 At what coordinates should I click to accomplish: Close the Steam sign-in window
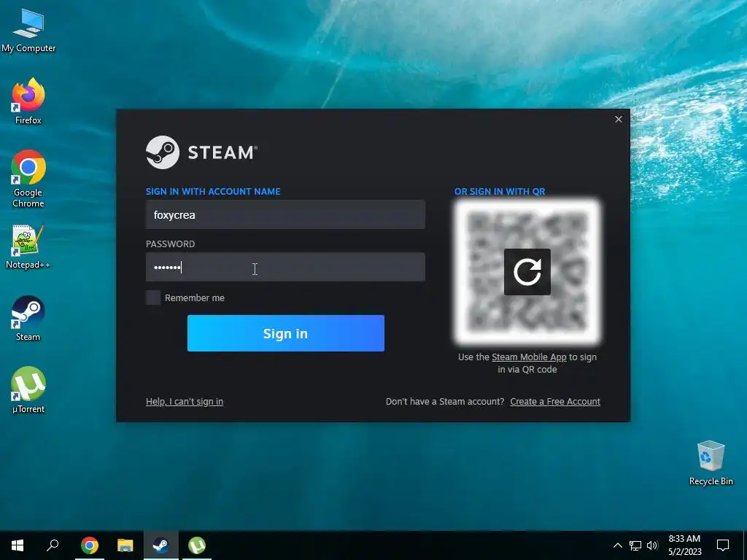tap(619, 119)
